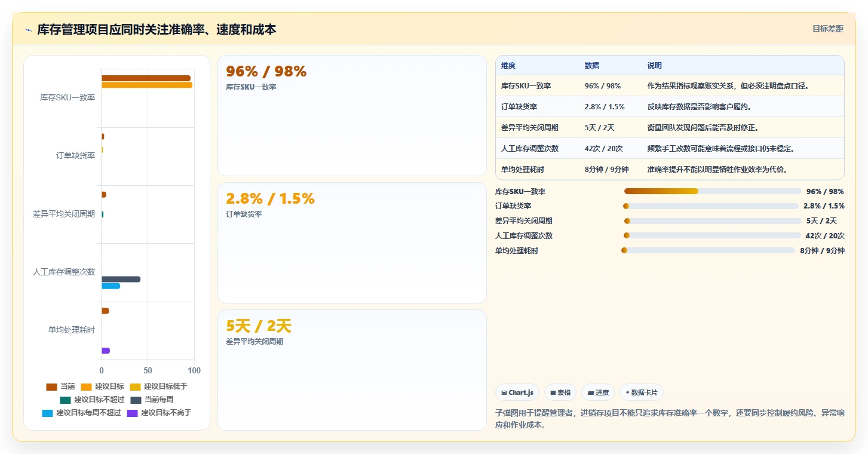Click the description 衡量团队发现问题后能否及时修正。
The height and width of the screenshot is (454, 868).
click(703, 128)
